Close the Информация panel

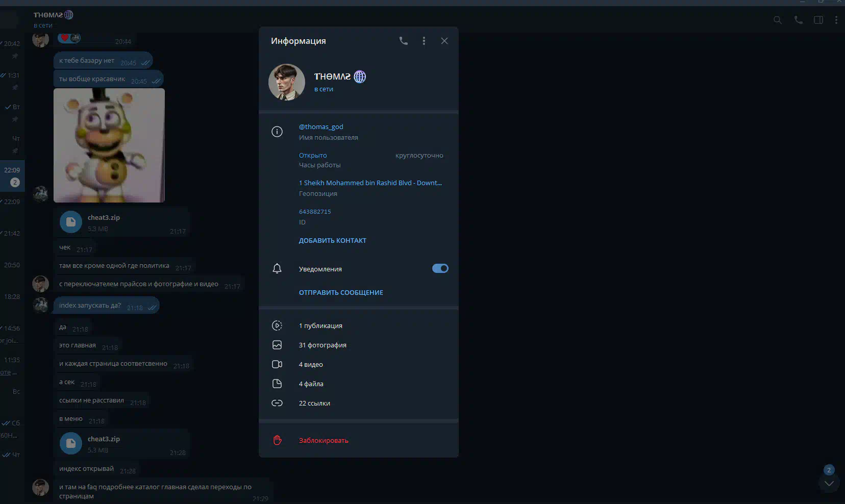tap(444, 41)
